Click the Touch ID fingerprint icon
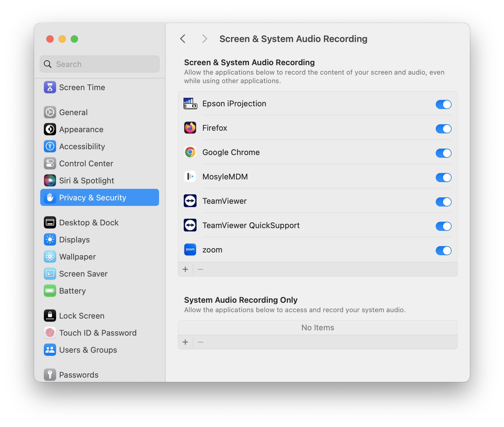504x427 pixels. [x=50, y=333]
